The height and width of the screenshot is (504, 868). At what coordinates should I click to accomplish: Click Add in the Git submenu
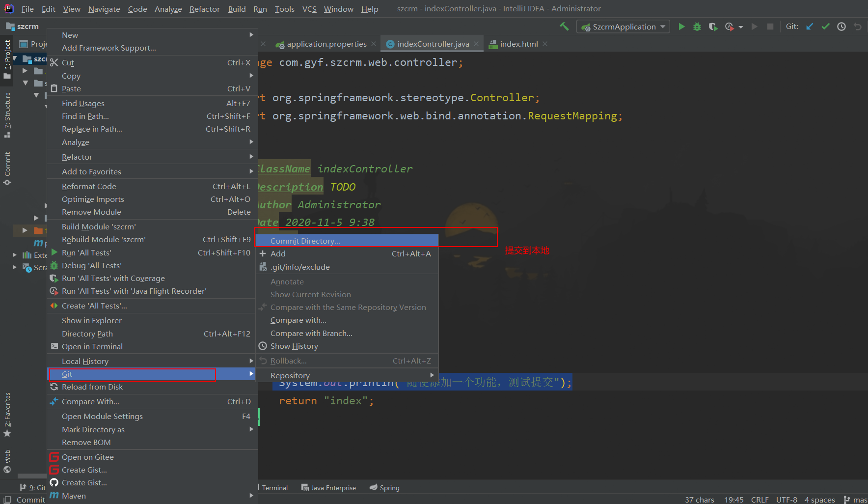coord(347,253)
